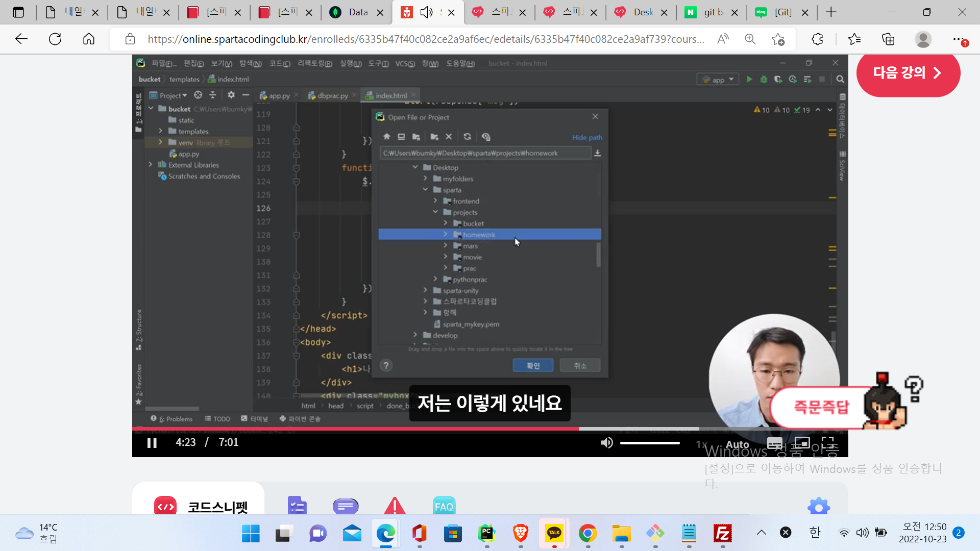Click the Debug bug icon in PyCharm
Image resolution: width=980 pixels, height=551 pixels.
coord(764,80)
